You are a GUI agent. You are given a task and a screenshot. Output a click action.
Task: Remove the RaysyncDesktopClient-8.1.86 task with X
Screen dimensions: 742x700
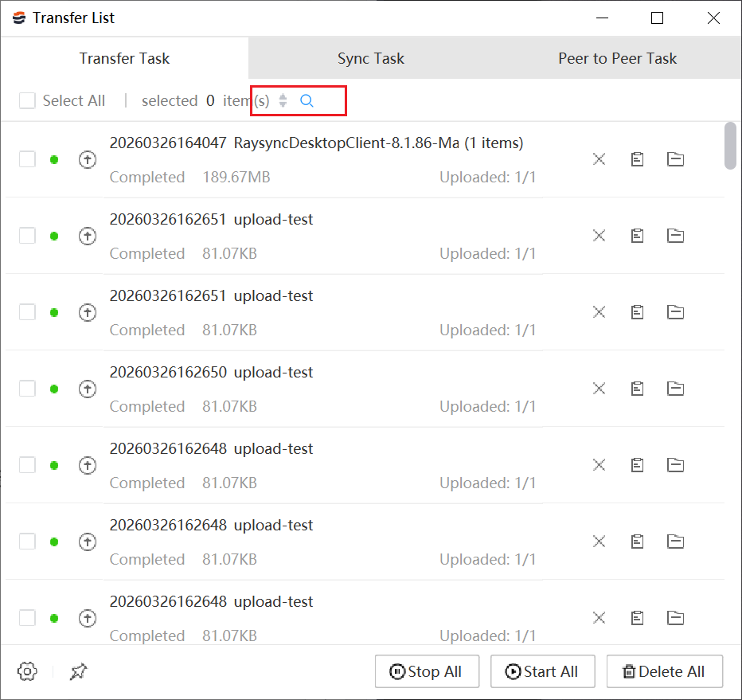[x=599, y=159]
